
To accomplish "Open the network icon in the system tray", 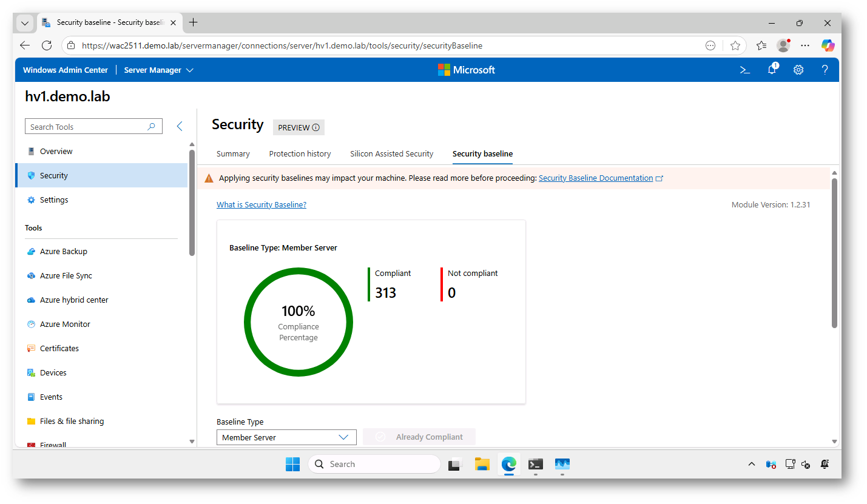I will coord(790,465).
